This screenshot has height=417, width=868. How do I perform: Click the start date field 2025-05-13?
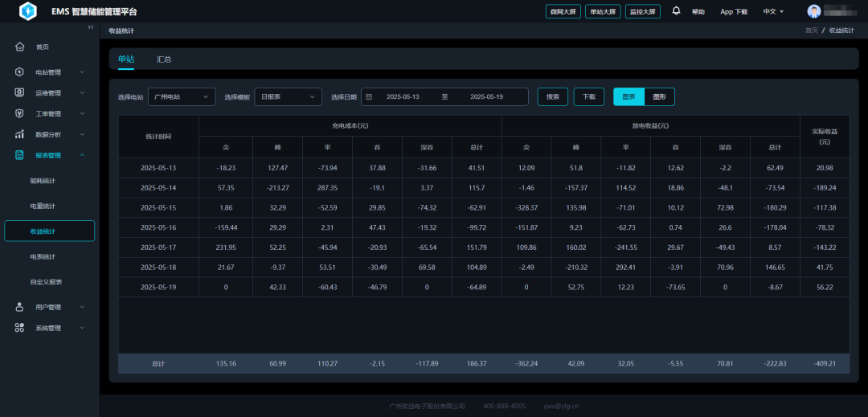(x=403, y=96)
